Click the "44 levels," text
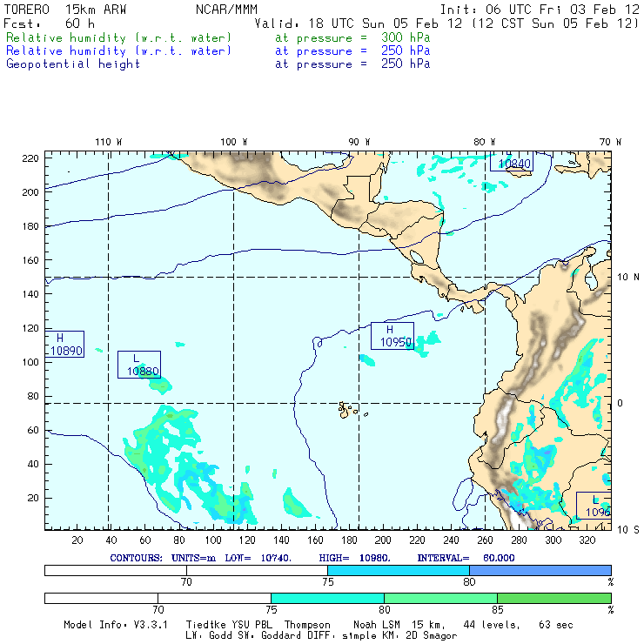Image resolution: width=644 pixels, height=644 pixels. pyautogui.click(x=492, y=625)
